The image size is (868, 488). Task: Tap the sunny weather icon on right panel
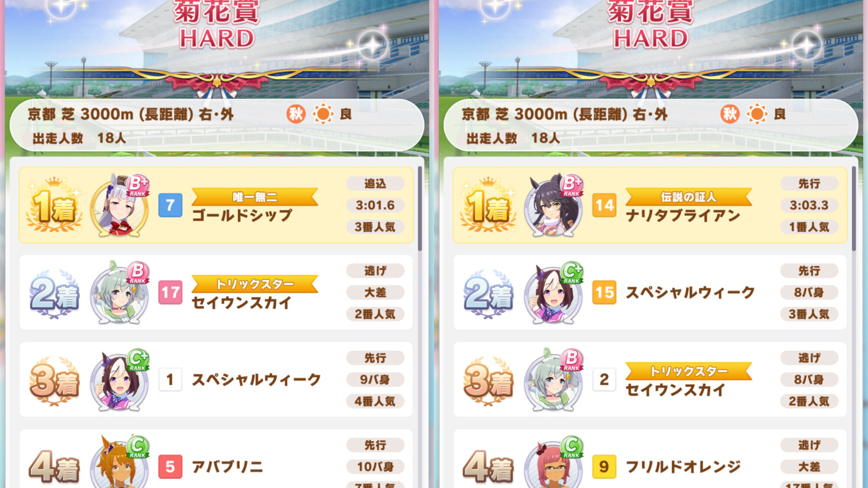[x=757, y=114]
